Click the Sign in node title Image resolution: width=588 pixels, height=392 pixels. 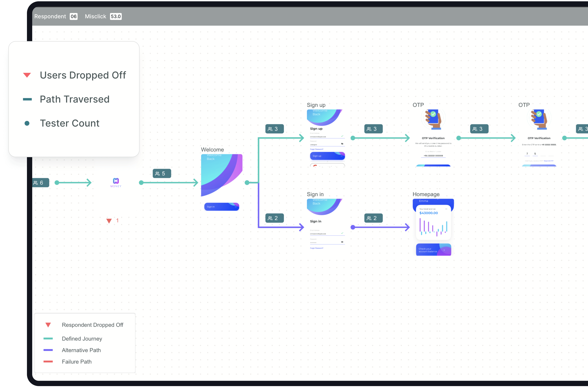coord(315,194)
